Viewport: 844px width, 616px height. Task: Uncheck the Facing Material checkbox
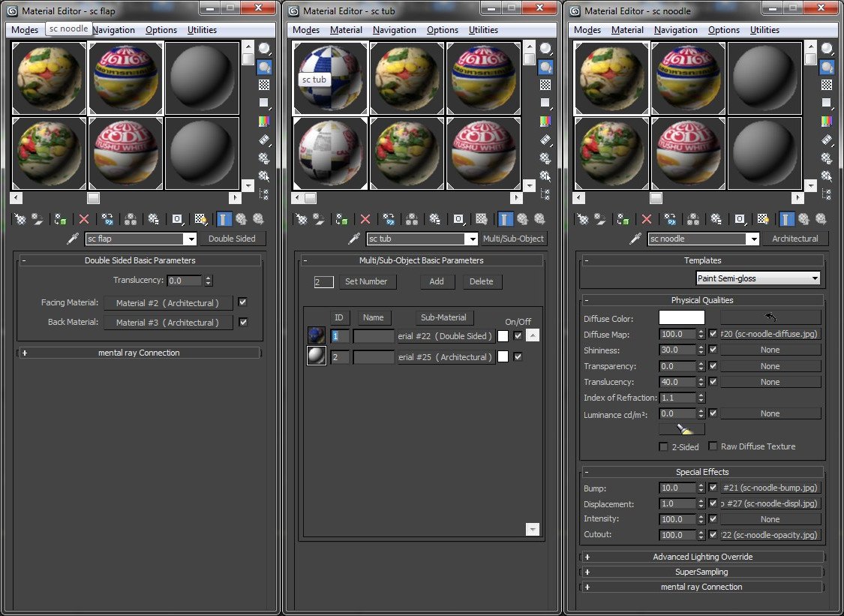pos(243,302)
